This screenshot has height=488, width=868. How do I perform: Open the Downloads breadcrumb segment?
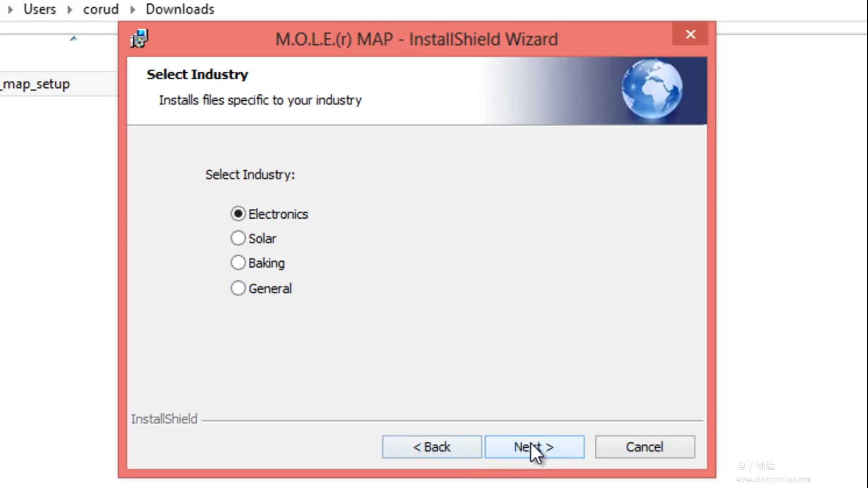click(180, 9)
